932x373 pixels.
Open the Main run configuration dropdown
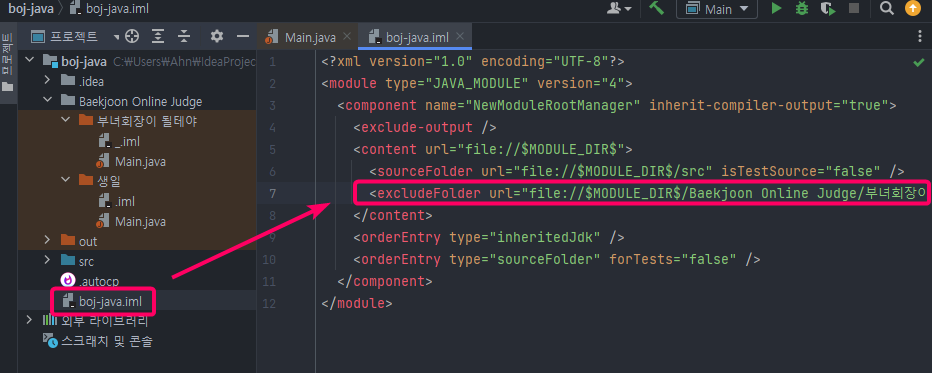(x=717, y=8)
